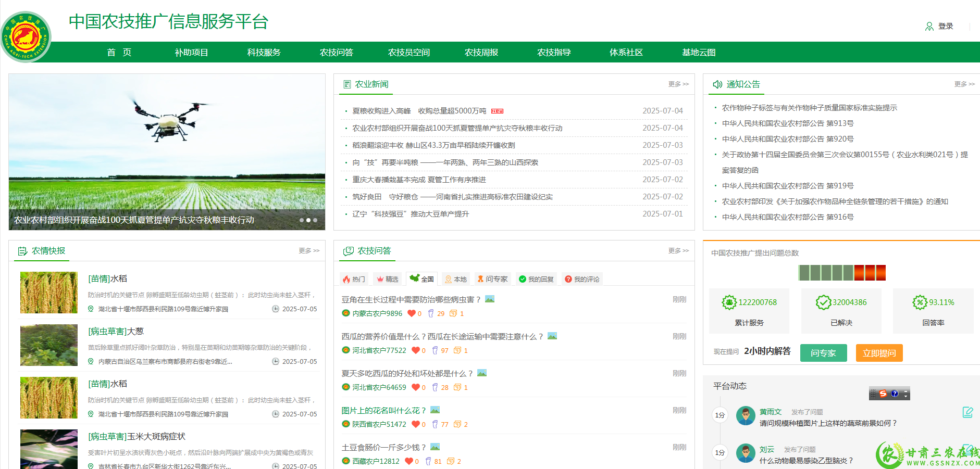Switch to the 本地 tab
This screenshot has height=469, width=980.
tap(455, 279)
